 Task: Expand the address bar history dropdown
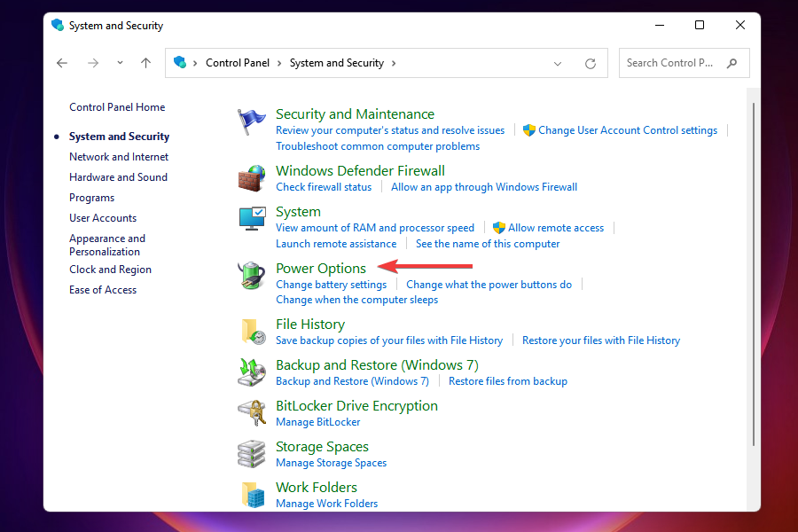[558, 64]
